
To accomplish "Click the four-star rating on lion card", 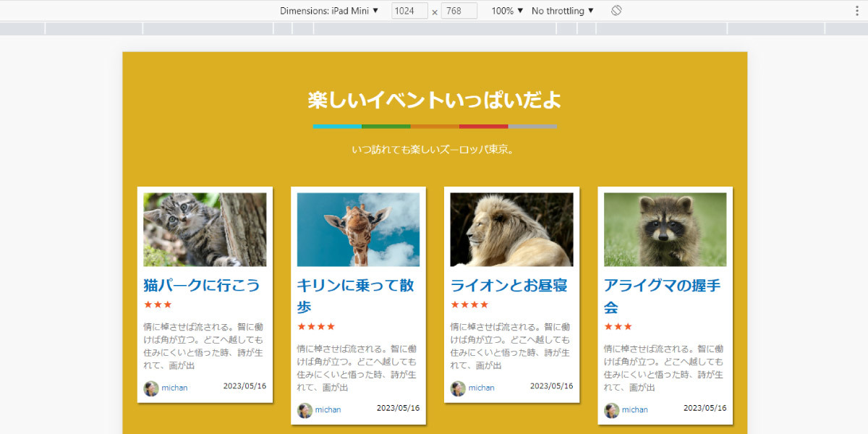I will click(x=469, y=305).
